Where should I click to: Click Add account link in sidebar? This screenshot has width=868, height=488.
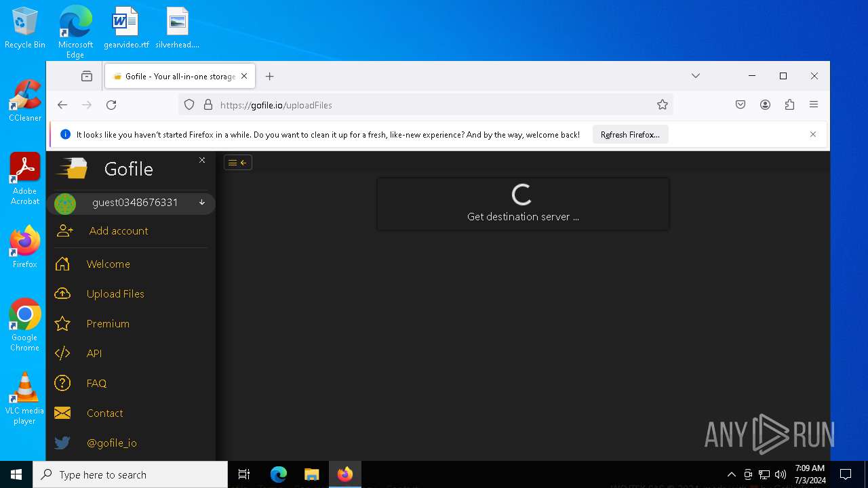pos(119,230)
